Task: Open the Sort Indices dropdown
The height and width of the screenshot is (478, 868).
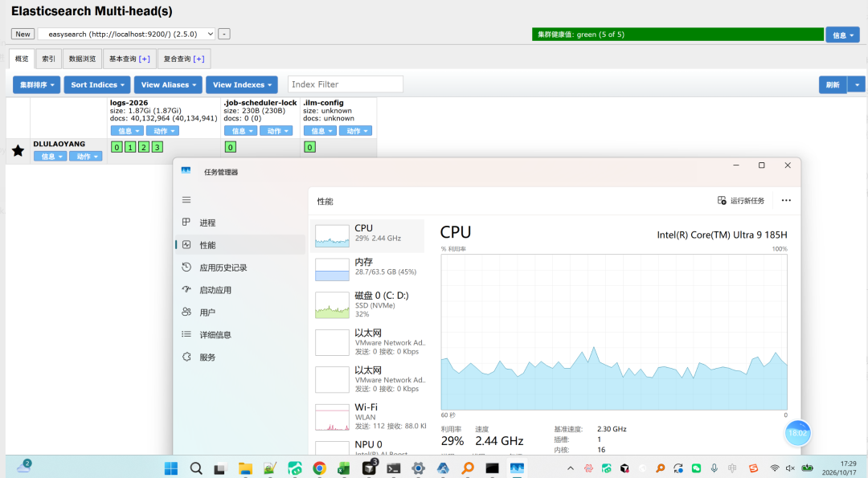Action: point(97,84)
